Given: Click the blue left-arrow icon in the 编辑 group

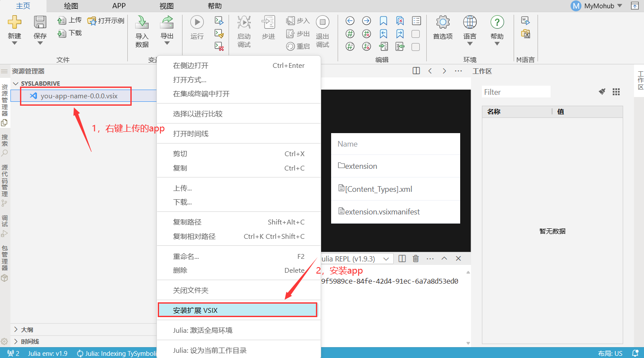Looking at the screenshot, I should [x=350, y=21].
